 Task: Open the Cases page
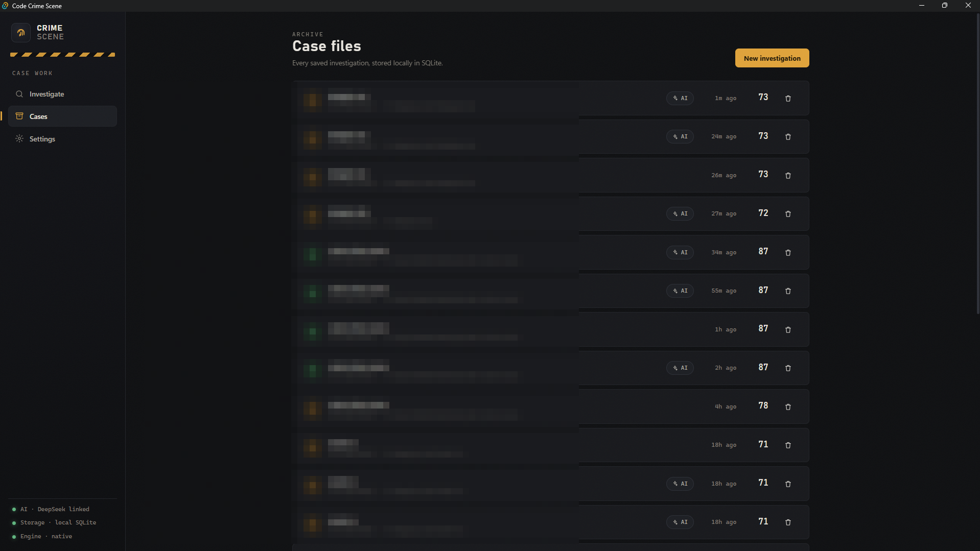62,116
